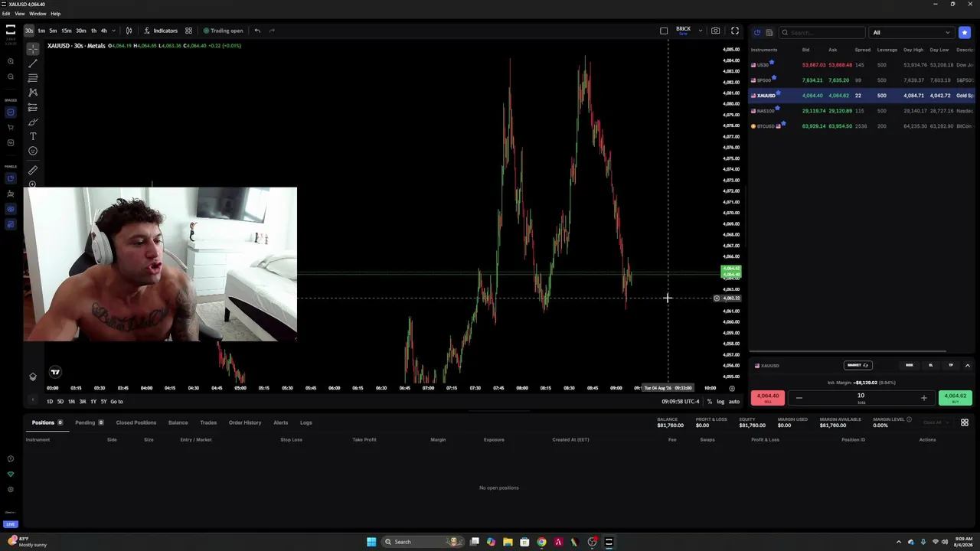
Task: Change candlestick chart type
Action: pos(129,31)
